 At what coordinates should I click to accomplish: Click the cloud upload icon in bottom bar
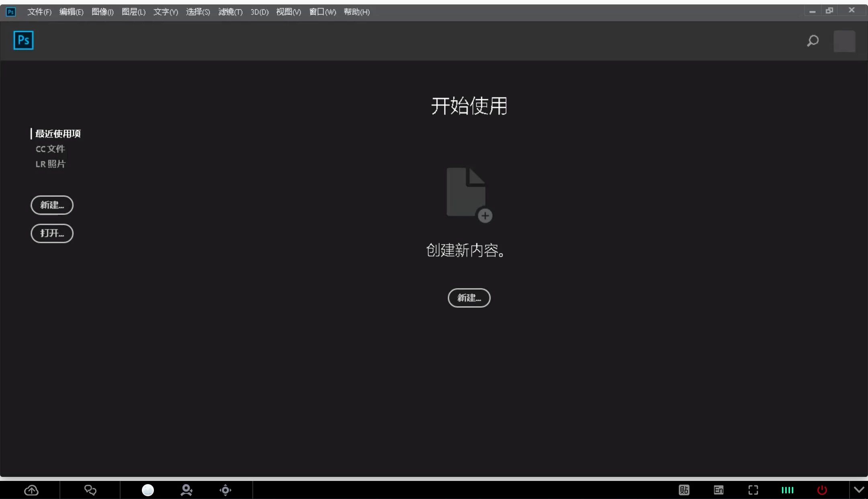click(31, 490)
